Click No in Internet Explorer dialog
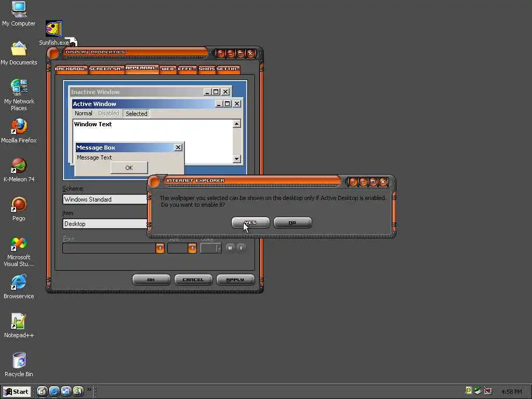The width and height of the screenshot is (532, 399). 292,222
